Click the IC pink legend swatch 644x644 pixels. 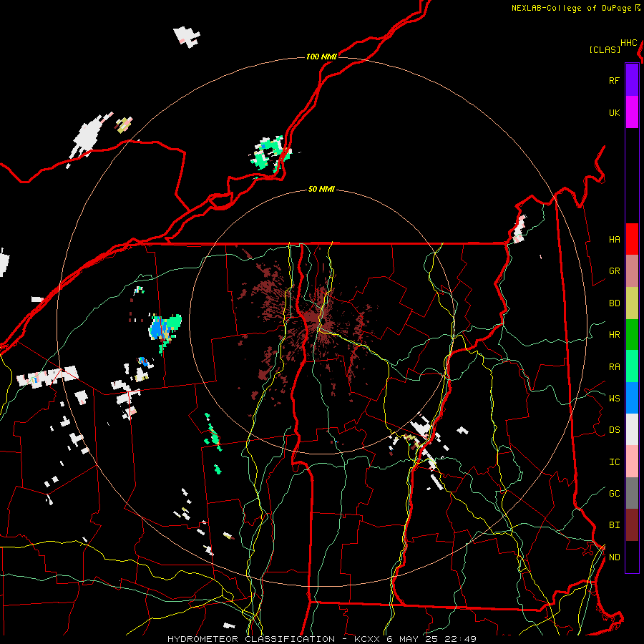click(x=632, y=462)
